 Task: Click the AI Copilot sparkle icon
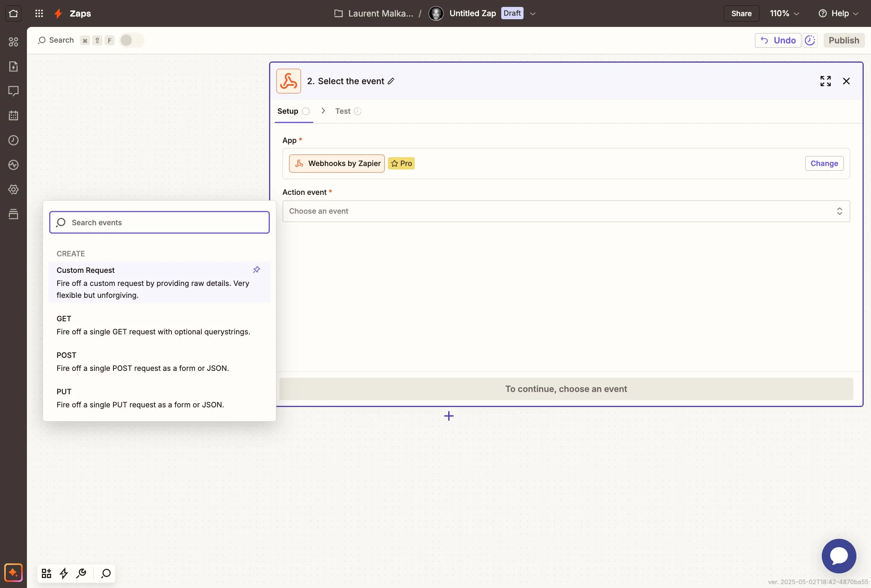pyautogui.click(x=13, y=573)
